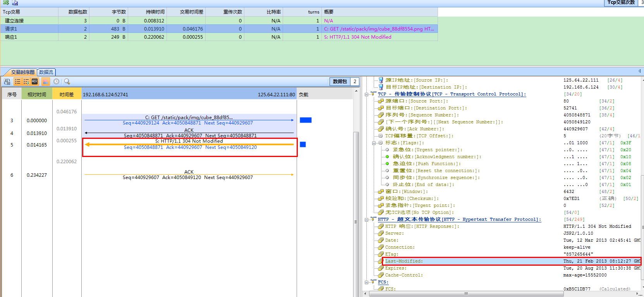Screen dimensions: 644x297
Task: Click the 重置位 Reset connection flag indicator
Action: point(387,171)
